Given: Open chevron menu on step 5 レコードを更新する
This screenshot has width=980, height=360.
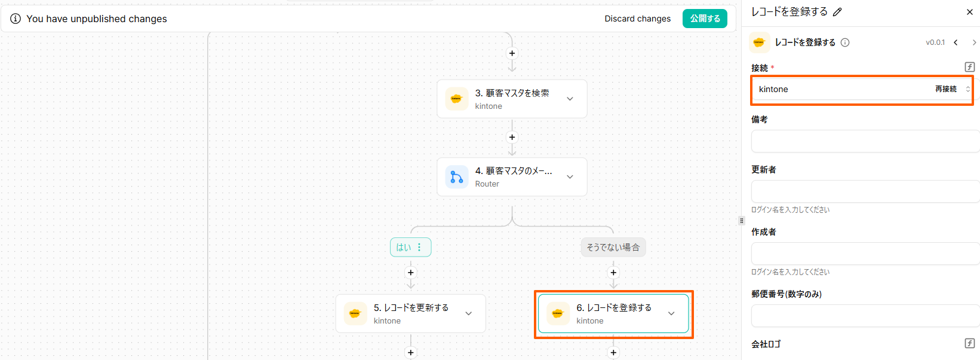Looking at the screenshot, I should click(468, 313).
